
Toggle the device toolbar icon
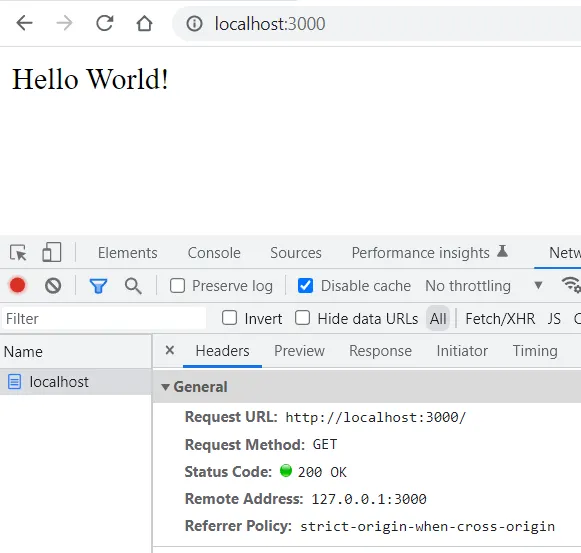52,252
